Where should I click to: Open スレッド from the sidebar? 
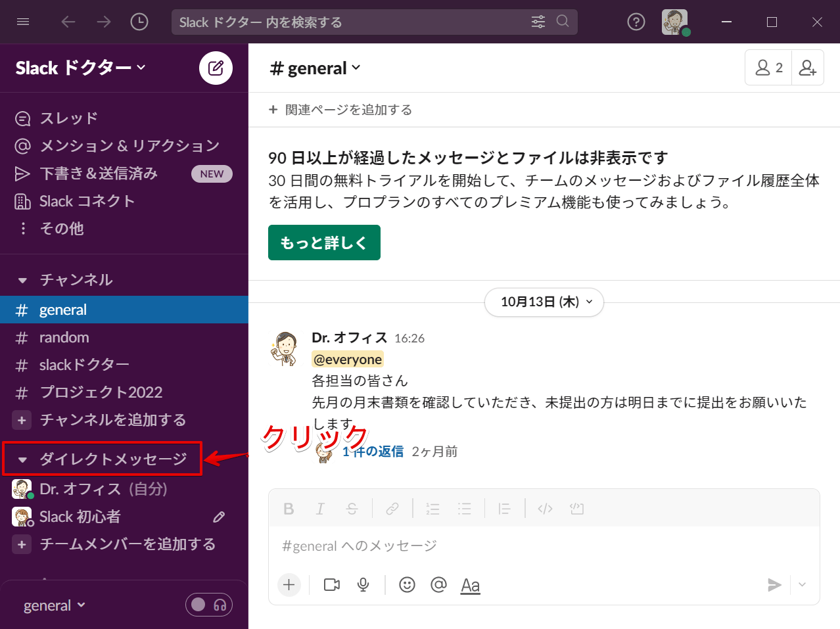click(65, 118)
